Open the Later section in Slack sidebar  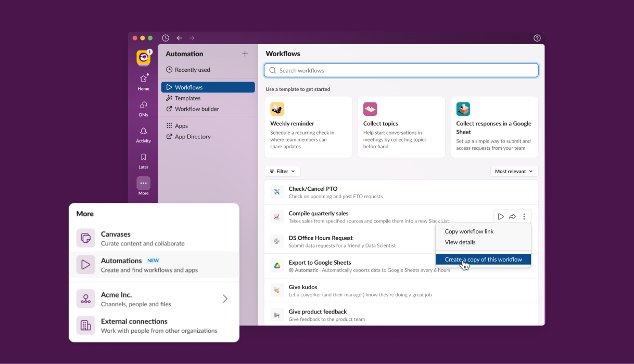[x=143, y=160]
